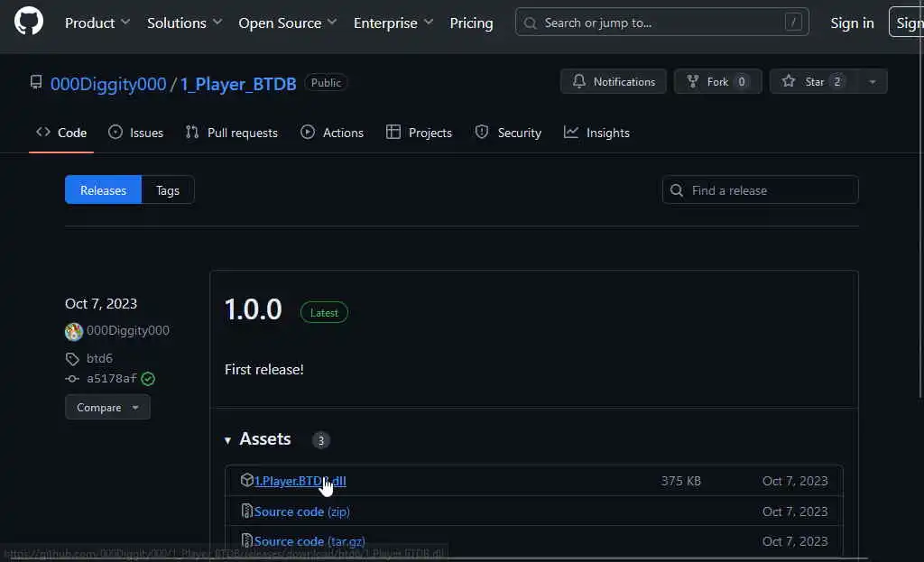924x562 pixels.
Task: Click the tag icon beside btd6
Action: click(72, 359)
